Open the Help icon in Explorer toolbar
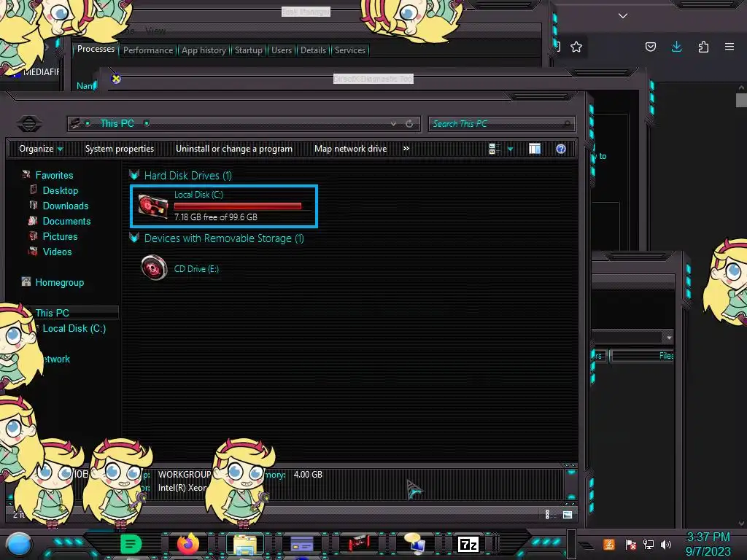 pos(561,149)
